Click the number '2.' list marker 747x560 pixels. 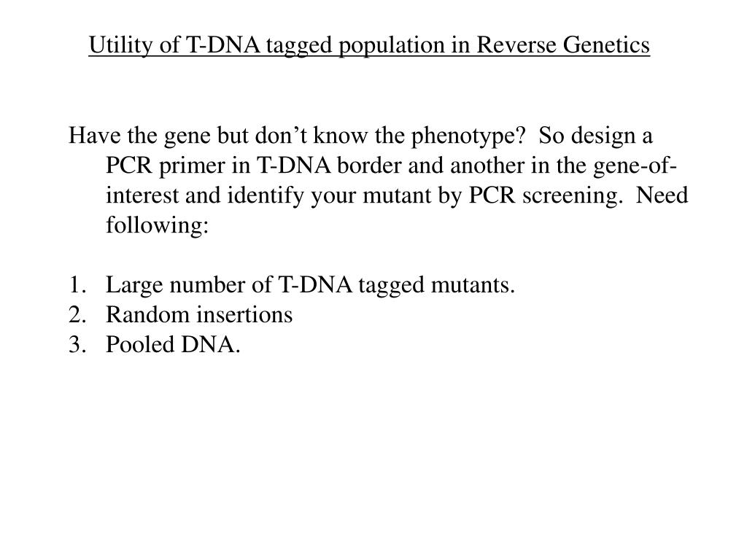click(x=77, y=315)
